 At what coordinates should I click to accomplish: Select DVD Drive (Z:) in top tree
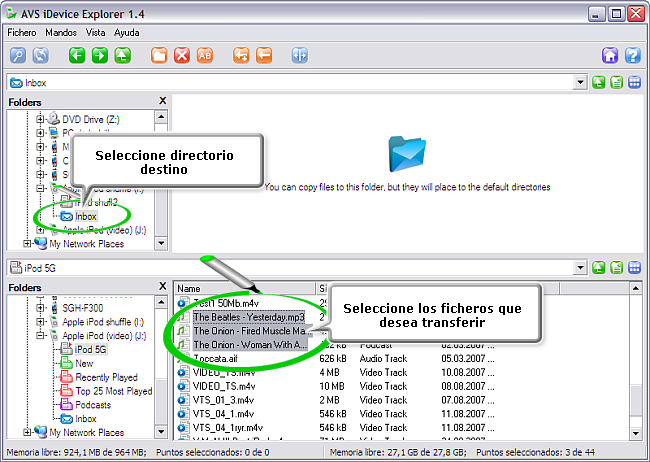(x=91, y=119)
